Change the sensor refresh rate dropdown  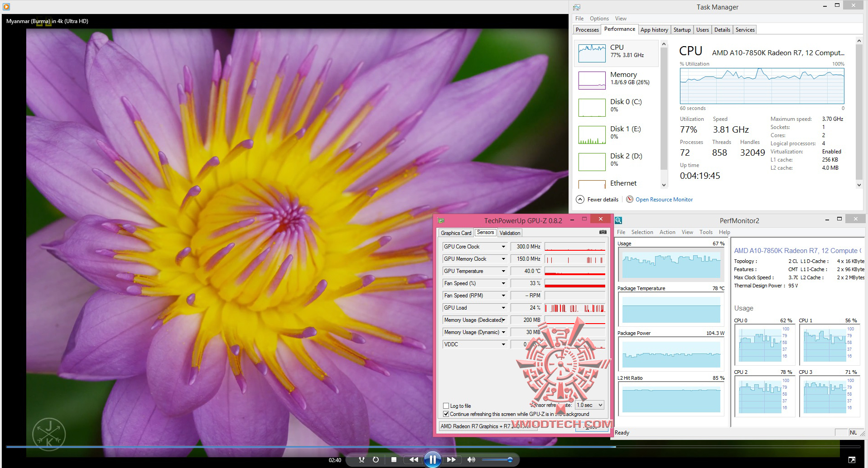pyautogui.click(x=589, y=405)
